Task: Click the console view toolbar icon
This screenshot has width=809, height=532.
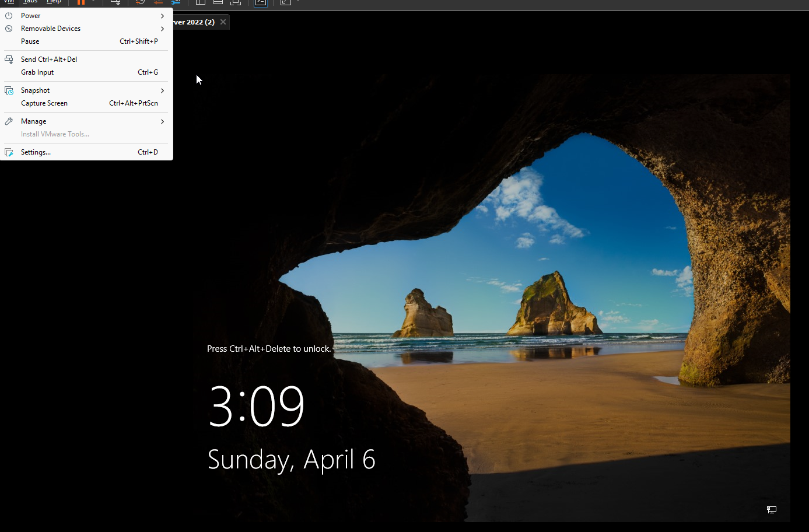Action: [261, 2]
